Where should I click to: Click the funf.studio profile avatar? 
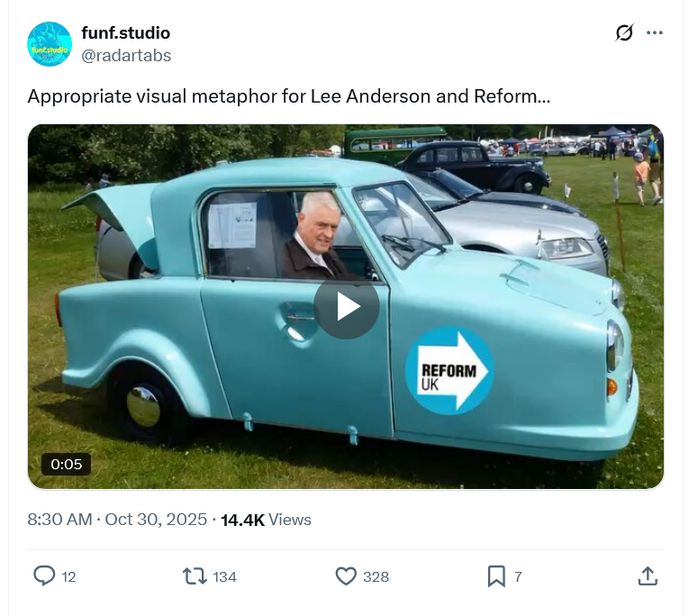(50, 44)
